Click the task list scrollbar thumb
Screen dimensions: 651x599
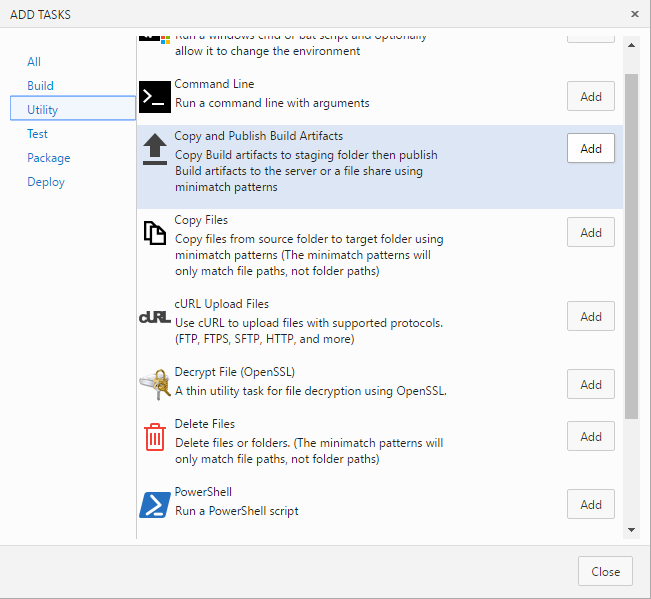(631, 247)
